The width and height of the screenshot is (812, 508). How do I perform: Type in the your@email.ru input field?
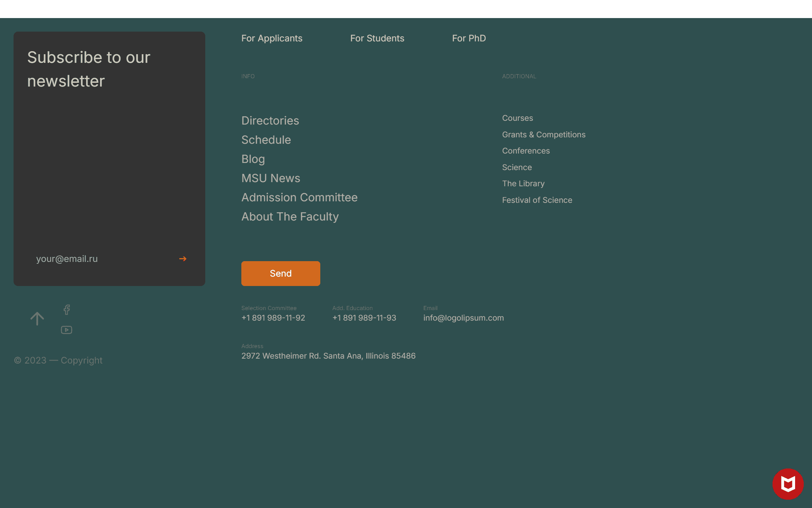click(98, 259)
